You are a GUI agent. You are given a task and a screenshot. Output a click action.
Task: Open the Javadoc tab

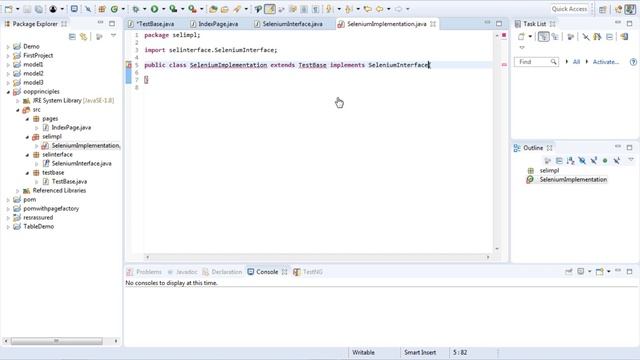pyautogui.click(x=182, y=272)
